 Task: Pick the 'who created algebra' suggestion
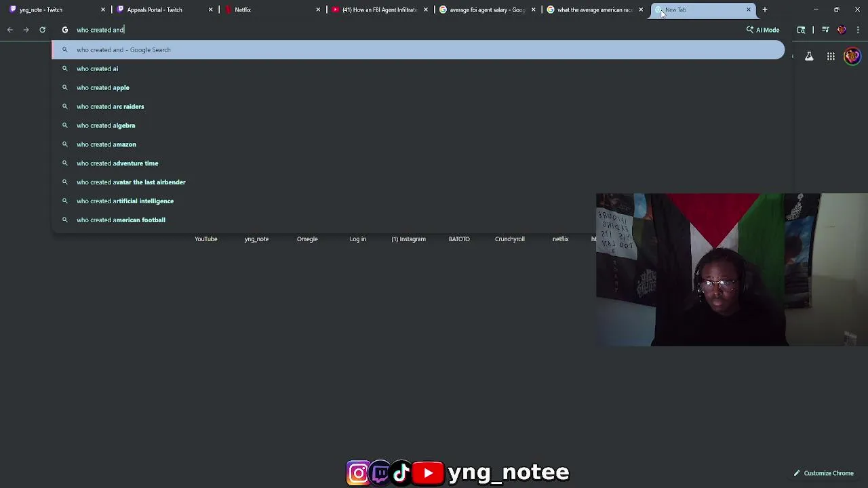[418, 125]
